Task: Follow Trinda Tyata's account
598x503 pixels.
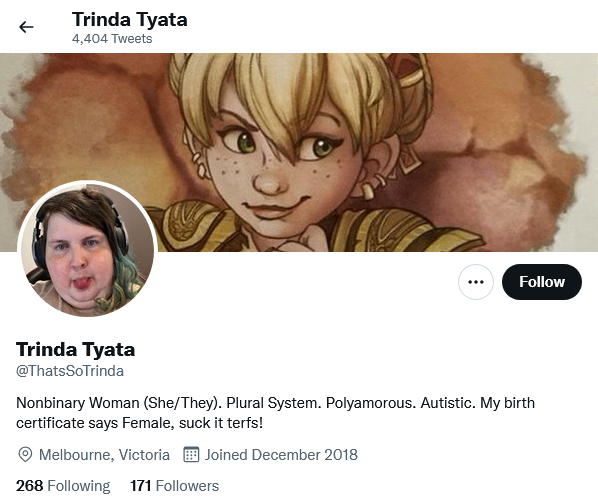Action: tap(542, 282)
